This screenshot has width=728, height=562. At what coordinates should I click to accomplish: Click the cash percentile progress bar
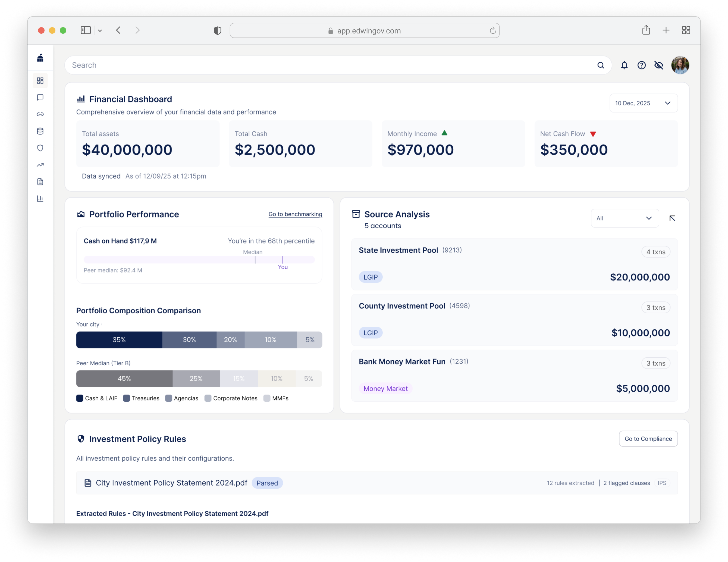point(199,260)
